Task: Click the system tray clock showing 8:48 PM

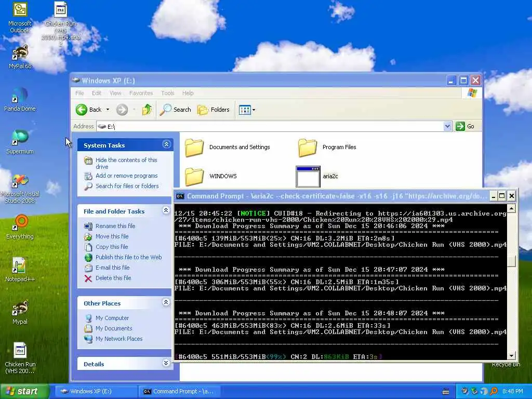Action: tap(513, 391)
